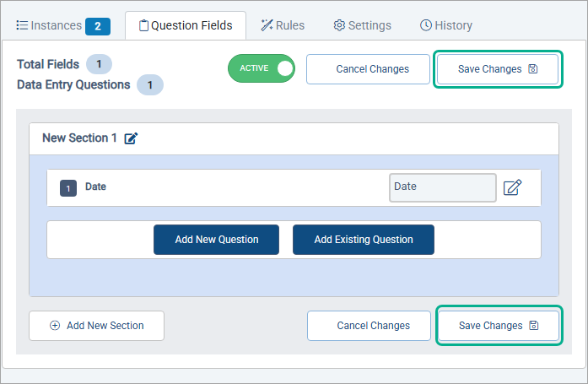Click Add Existing Question

(x=364, y=240)
